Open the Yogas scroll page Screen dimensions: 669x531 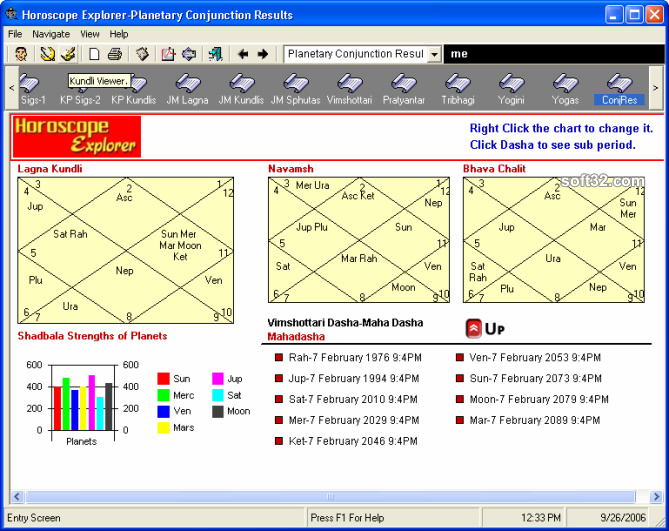click(x=565, y=89)
